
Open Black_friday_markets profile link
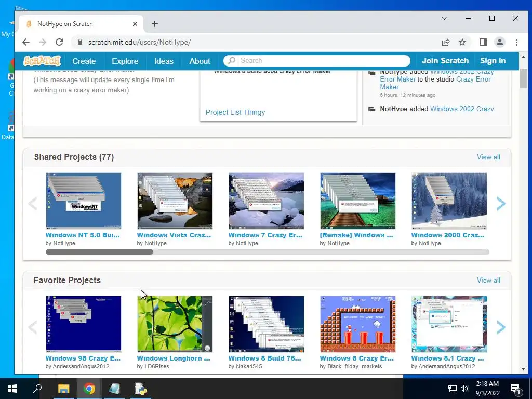pyautogui.click(x=354, y=366)
